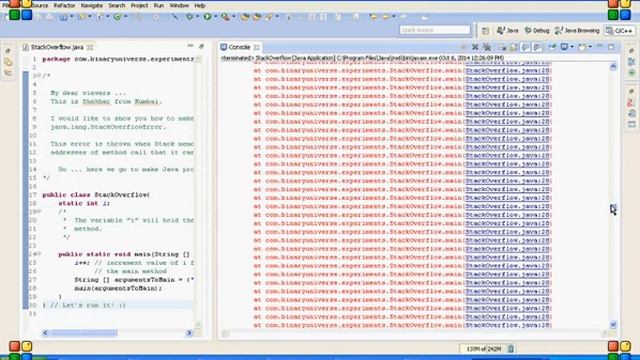
Task: Open the Navigate menu
Action: (x=91, y=5)
